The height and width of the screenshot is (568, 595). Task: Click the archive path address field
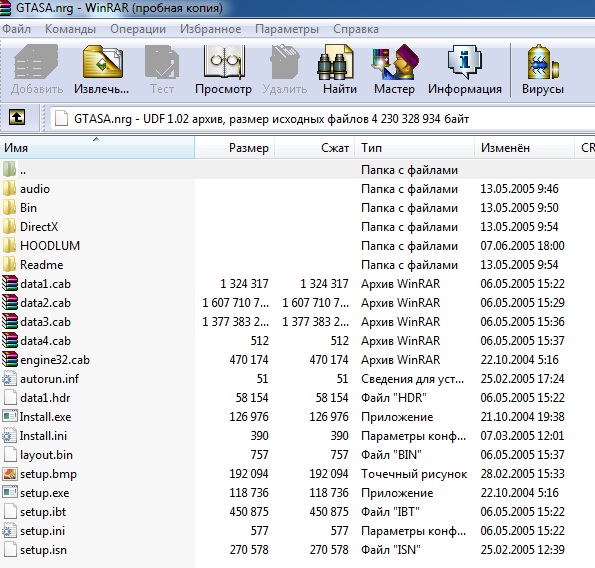[323, 118]
